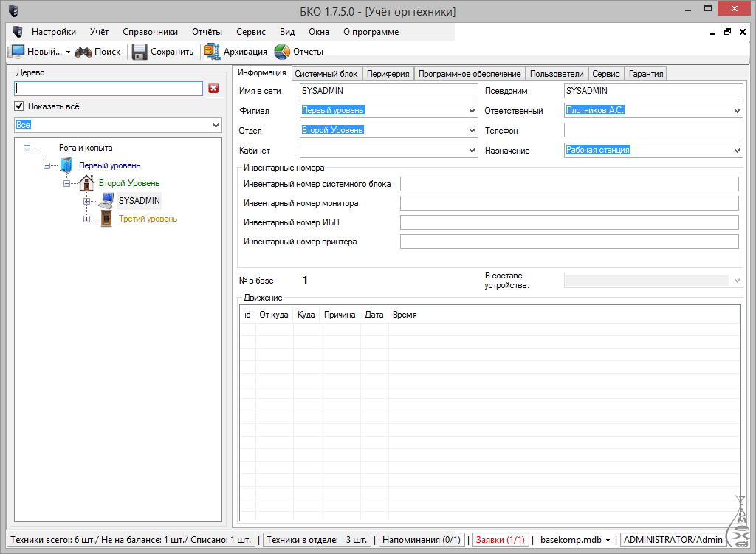Click the Напоминания (0/1) status button
Image resolution: width=756 pixels, height=554 pixels.
422,540
